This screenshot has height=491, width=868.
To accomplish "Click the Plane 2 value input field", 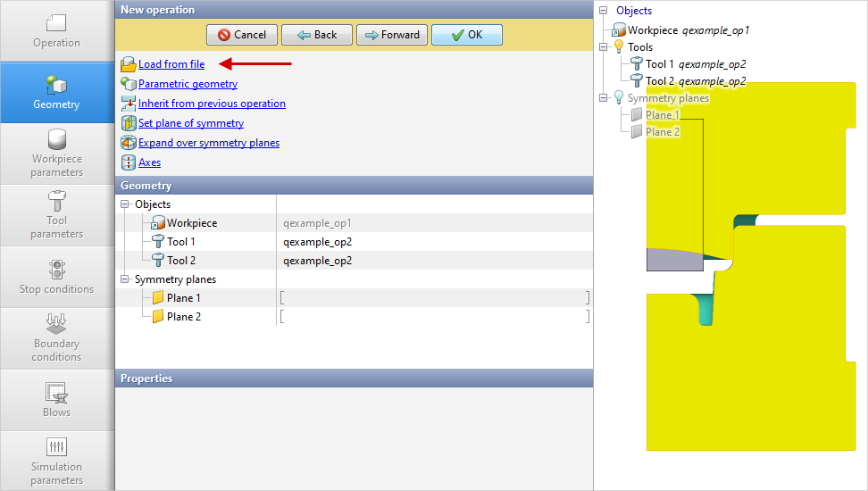I will (x=434, y=317).
